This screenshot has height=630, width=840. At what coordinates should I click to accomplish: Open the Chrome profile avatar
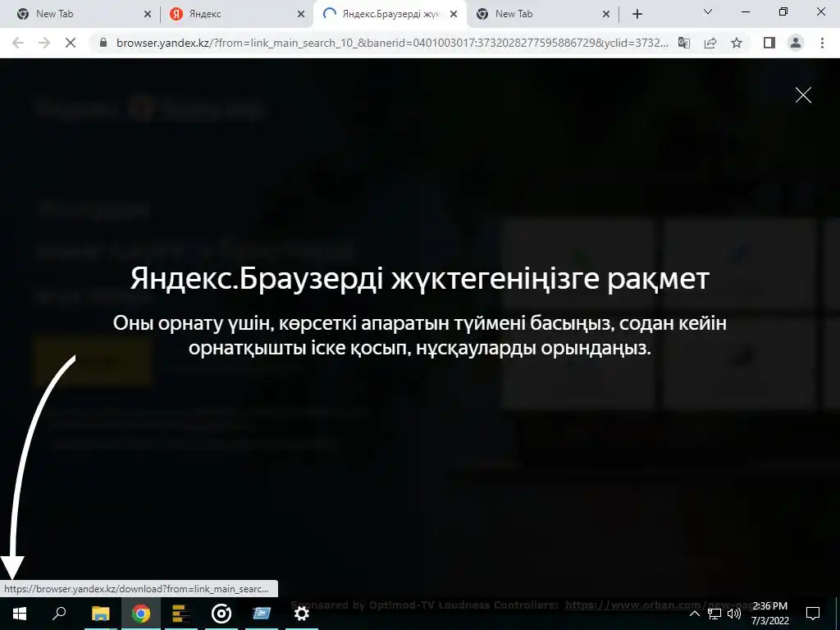pos(796,43)
